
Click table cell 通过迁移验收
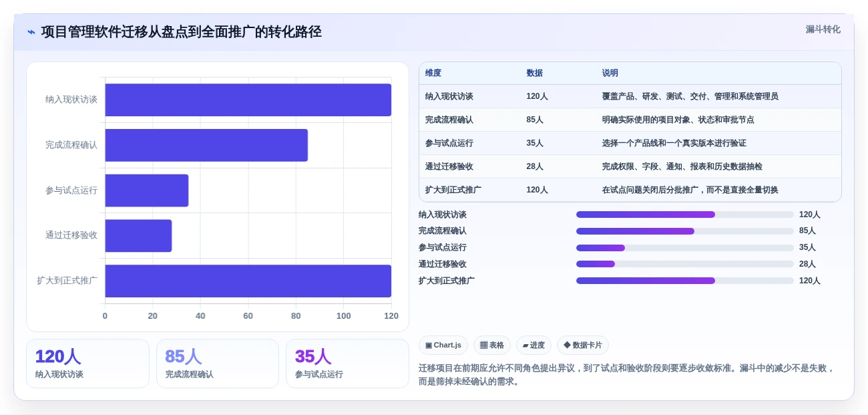(449, 166)
